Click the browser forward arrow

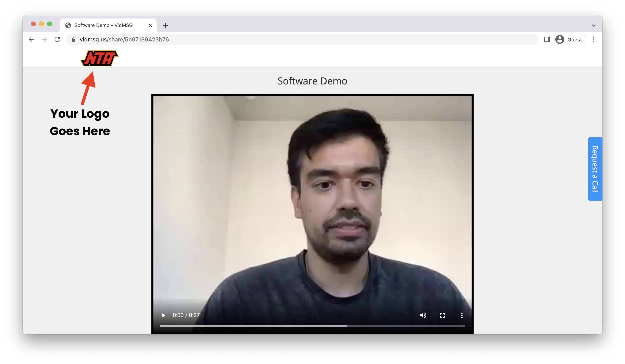[44, 39]
